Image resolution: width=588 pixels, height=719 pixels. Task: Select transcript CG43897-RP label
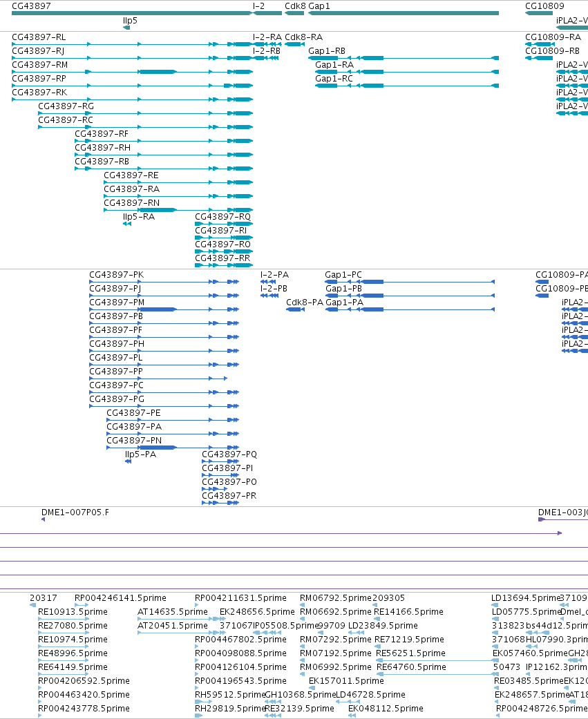pyautogui.click(x=39, y=79)
